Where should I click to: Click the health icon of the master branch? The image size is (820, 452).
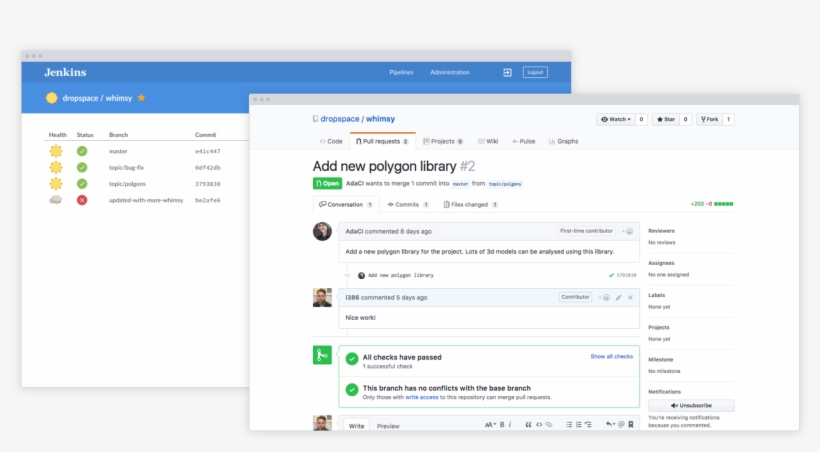pos(55,151)
